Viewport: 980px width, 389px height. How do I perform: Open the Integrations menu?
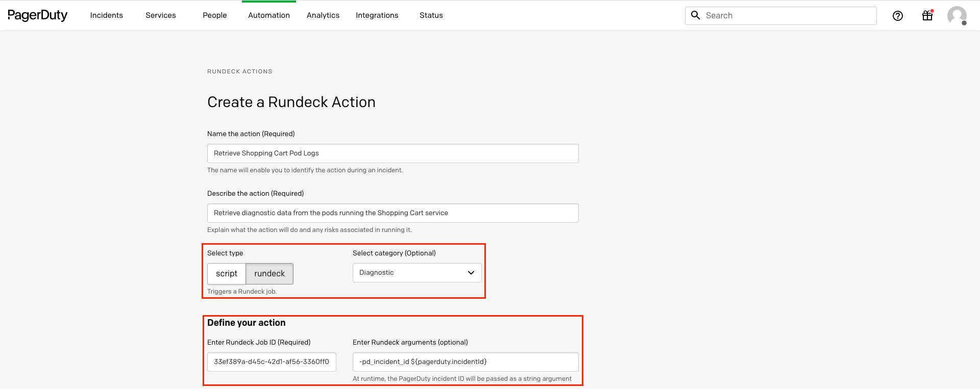pyautogui.click(x=377, y=15)
